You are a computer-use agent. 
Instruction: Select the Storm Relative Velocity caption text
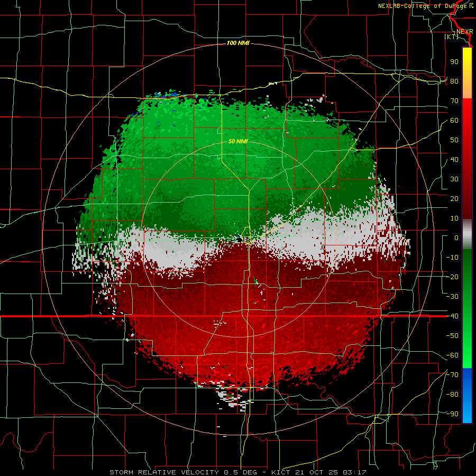[x=237, y=472]
